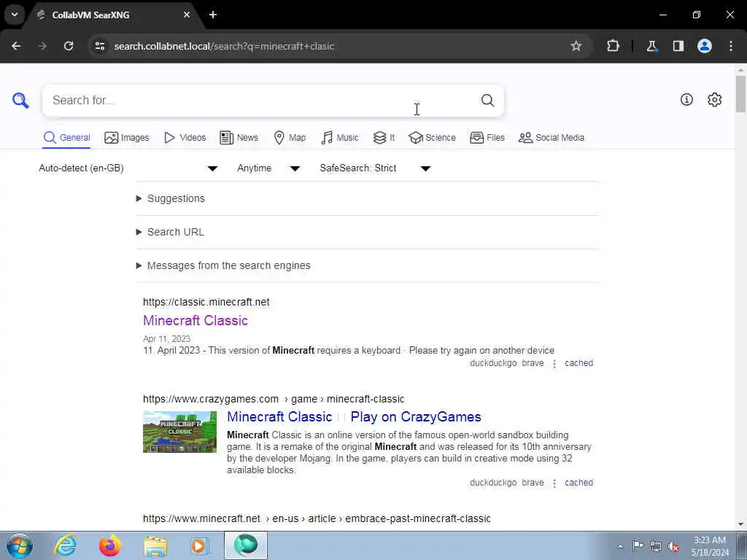Click the volume muted tray icon
The height and width of the screenshot is (560, 747).
tap(673, 547)
